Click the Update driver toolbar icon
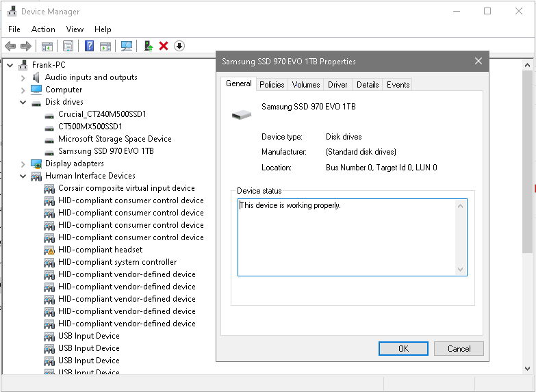This screenshot has width=536, height=392. click(x=149, y=46)
